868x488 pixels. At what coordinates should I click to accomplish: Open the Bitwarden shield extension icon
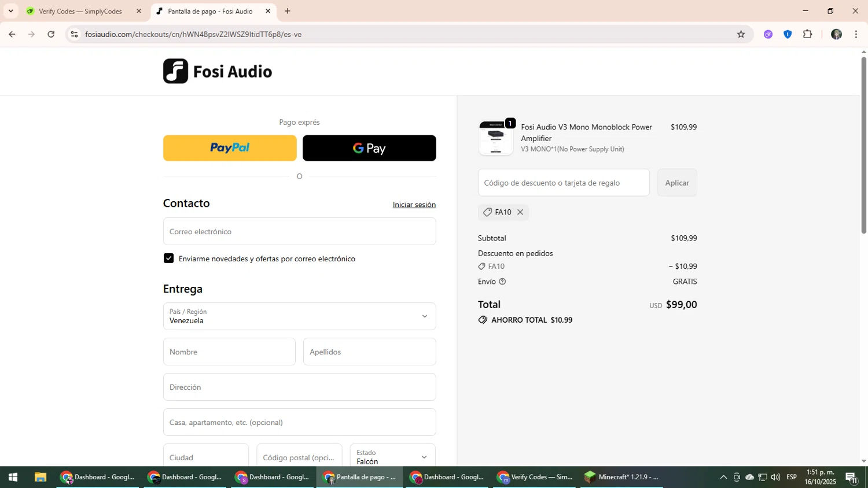(788, 34)
